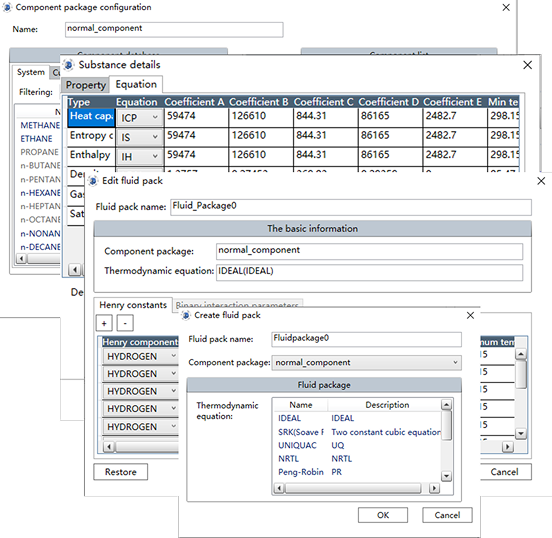Close the Create fluid pack dialog
Viewport: 552px width, 538px height.
470,315
